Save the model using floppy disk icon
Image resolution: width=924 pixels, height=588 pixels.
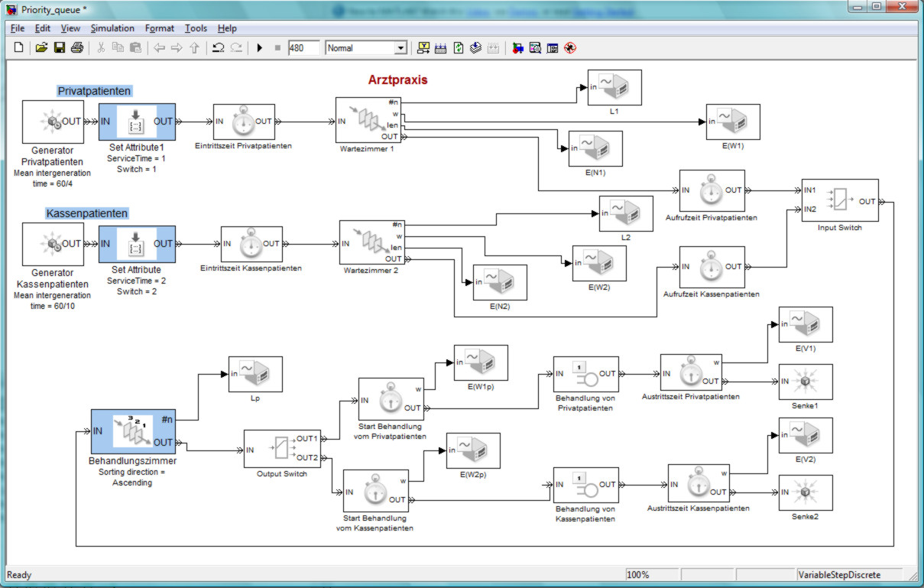59,48
